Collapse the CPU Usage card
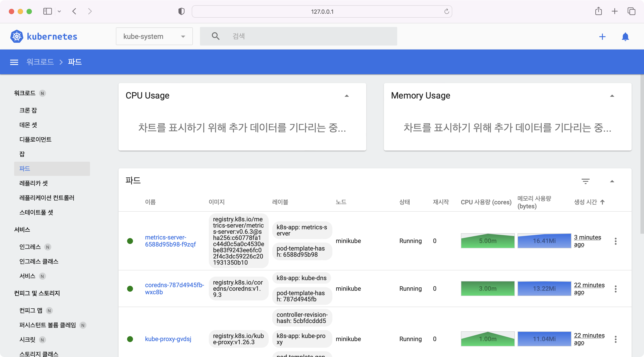The image size is (644, 357). 347,96
